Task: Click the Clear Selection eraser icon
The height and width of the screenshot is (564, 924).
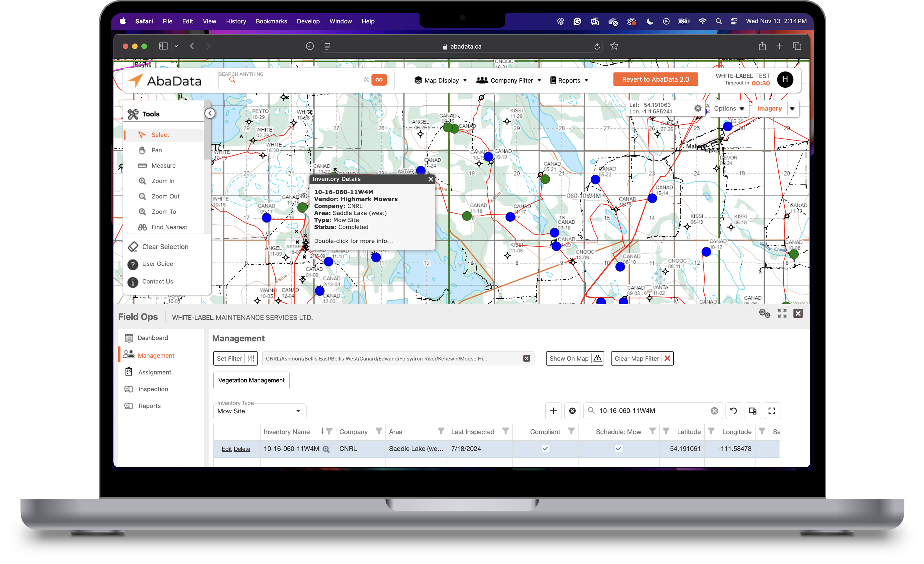Action: [x=133, y=246]
